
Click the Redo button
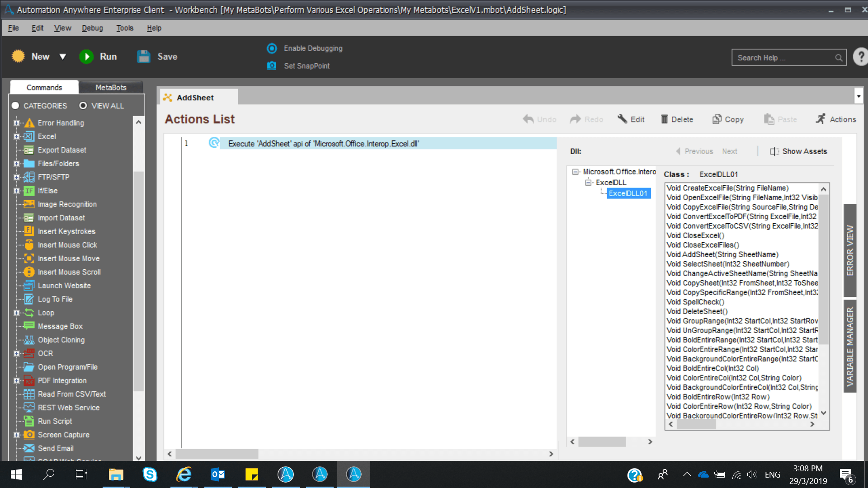pyautogui.click(x=587, y=119)
